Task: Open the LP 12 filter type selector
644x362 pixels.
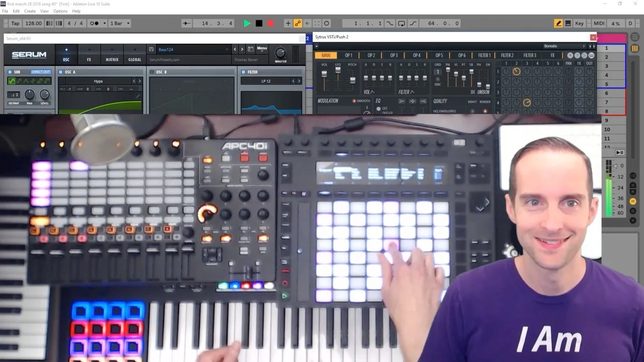Action: coord(266,81)
